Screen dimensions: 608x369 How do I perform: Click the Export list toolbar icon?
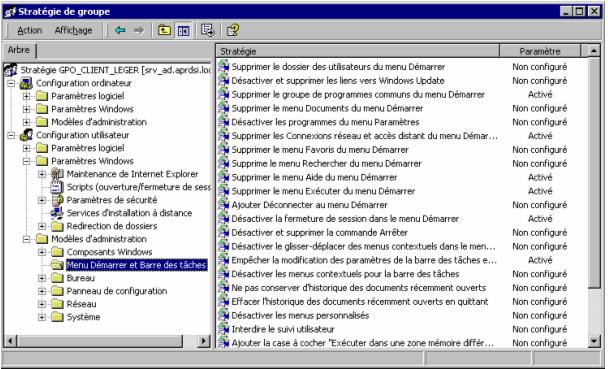(207, 30)
